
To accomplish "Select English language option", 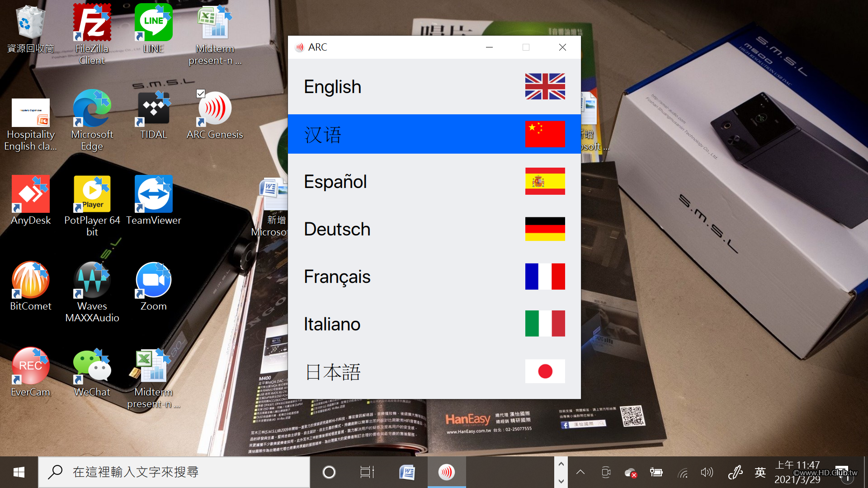I will (x=333, y=87).
